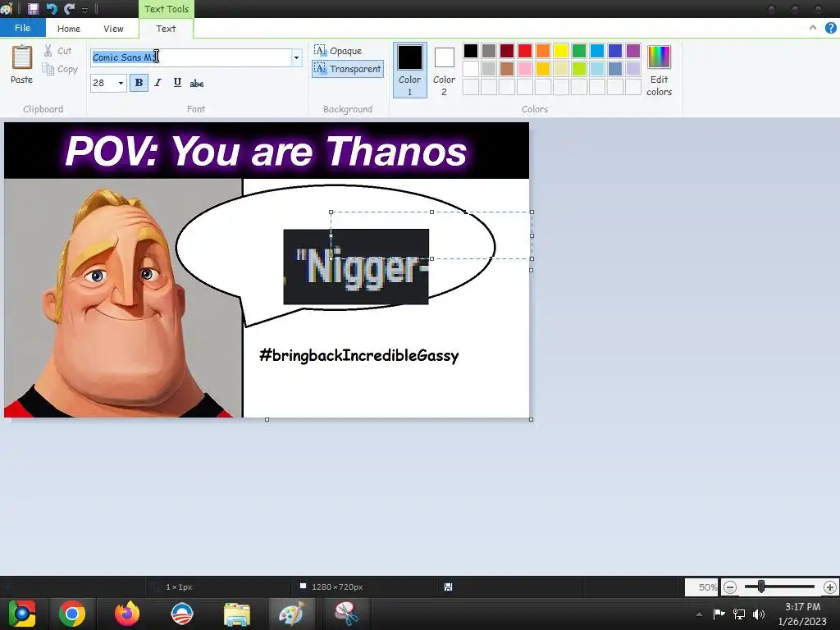This screenshot has width=840, height=630.
Task: Set text background to Opaque
Action: 338,51
